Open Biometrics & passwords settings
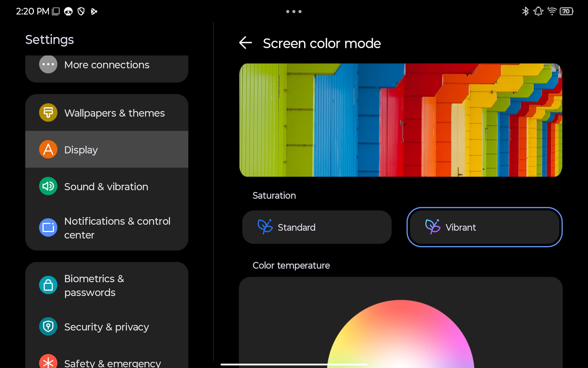 [x=94, y=286]
